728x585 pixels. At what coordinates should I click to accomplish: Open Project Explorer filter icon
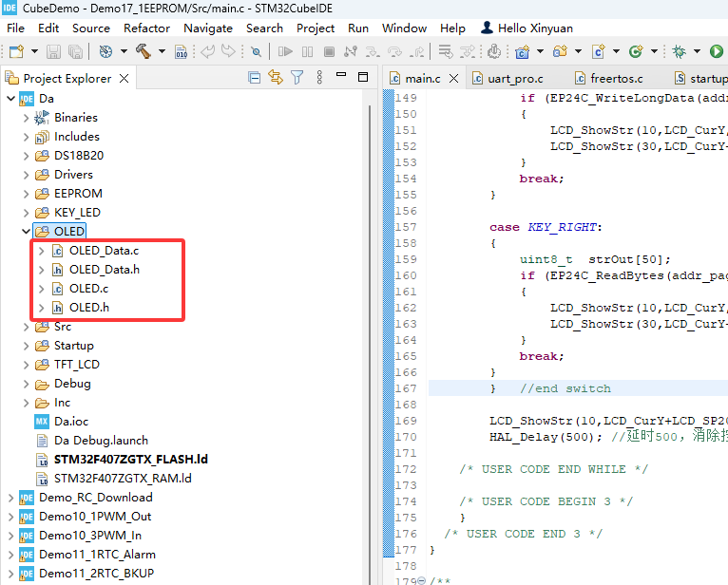pyautogui.click(x=297, y=78)
